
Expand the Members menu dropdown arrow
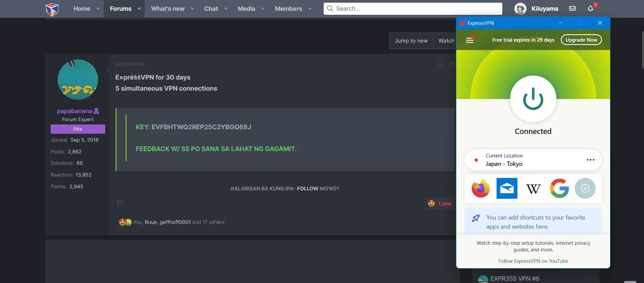(310, 9)
